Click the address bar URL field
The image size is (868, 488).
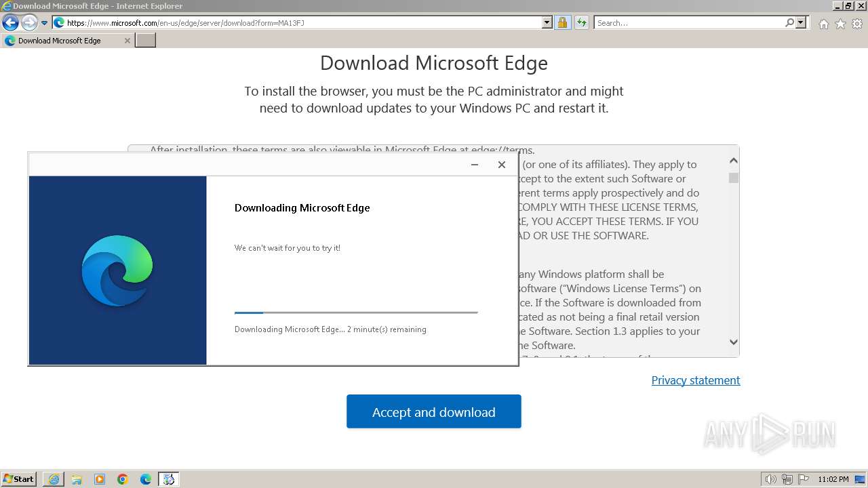[x=297, y=23]
